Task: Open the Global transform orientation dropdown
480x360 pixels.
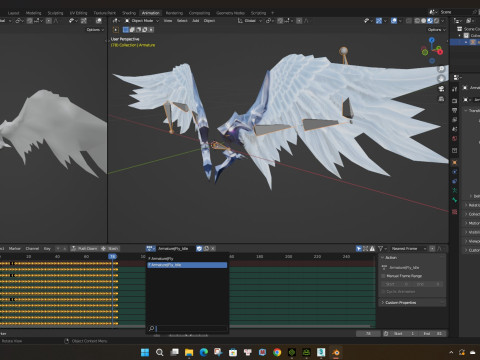Action: 249,21
